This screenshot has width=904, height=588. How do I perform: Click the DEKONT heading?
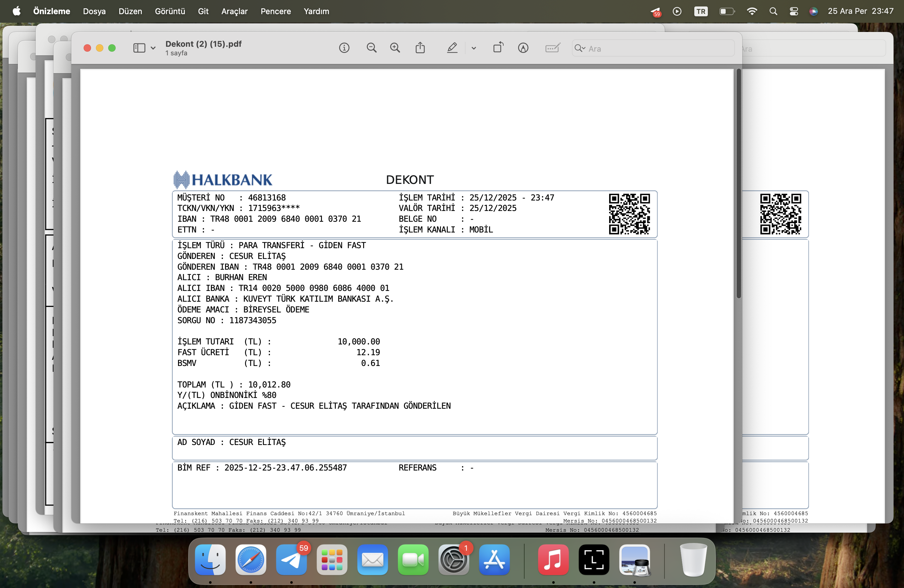[410, 180]
